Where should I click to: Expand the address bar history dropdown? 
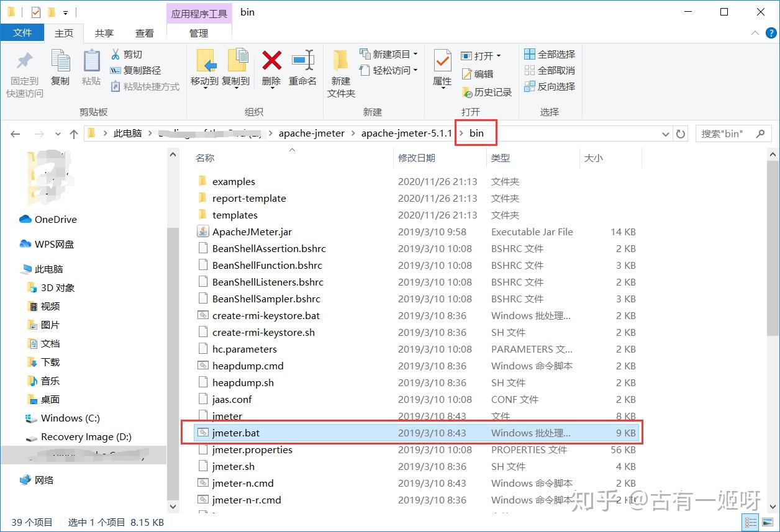665,133
